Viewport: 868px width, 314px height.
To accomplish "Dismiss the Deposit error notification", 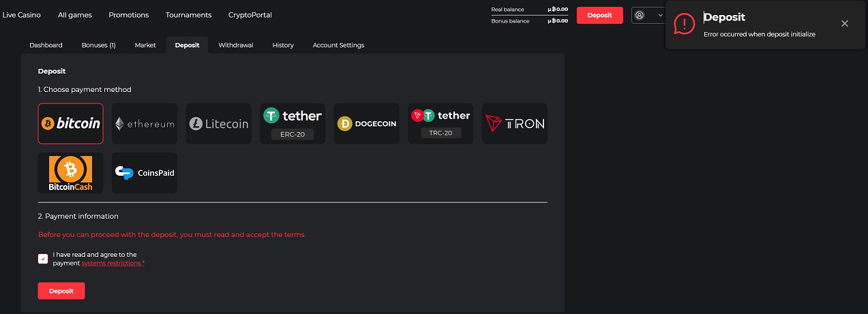I will (845, 24).
